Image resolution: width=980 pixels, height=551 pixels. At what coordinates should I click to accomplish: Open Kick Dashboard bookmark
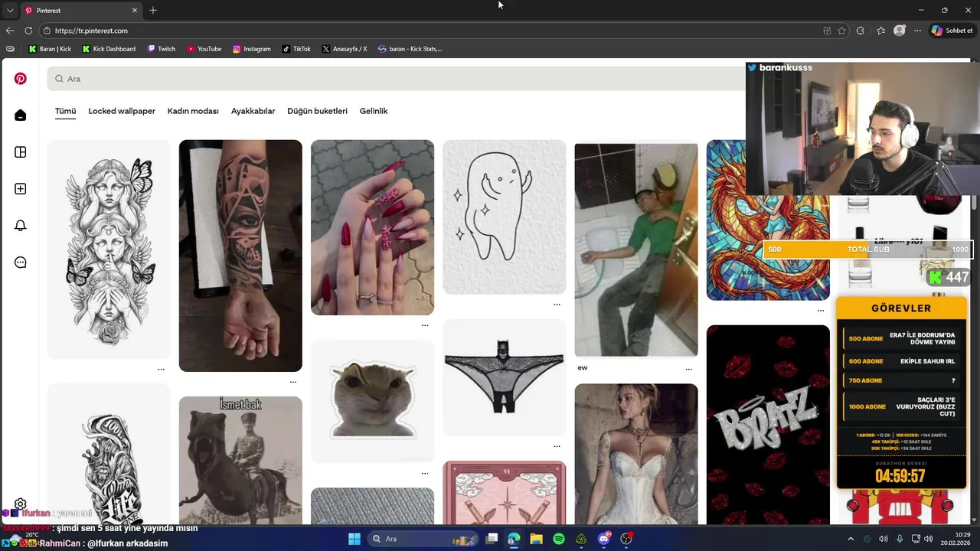(x=109, y=49)
